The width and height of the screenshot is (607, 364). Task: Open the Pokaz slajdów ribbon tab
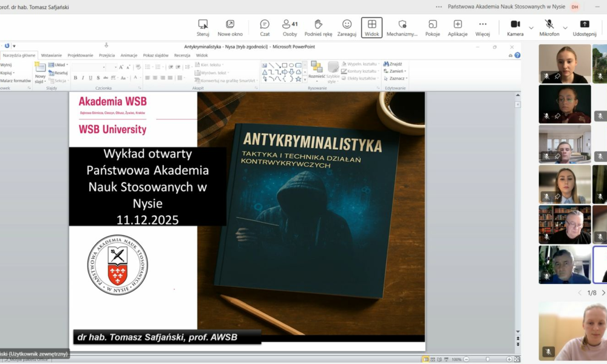[x=157, y=55]
